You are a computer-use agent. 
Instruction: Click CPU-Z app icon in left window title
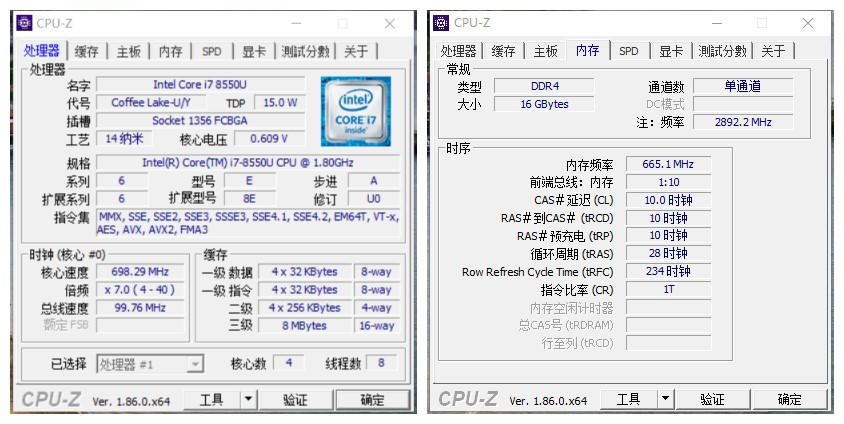(x=24, y=23)
